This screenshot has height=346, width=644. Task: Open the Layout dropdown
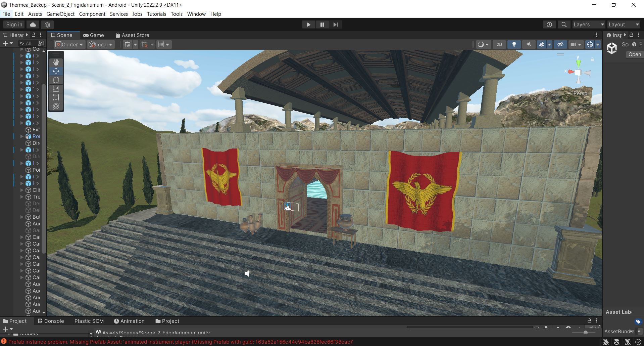click(624, 25)
